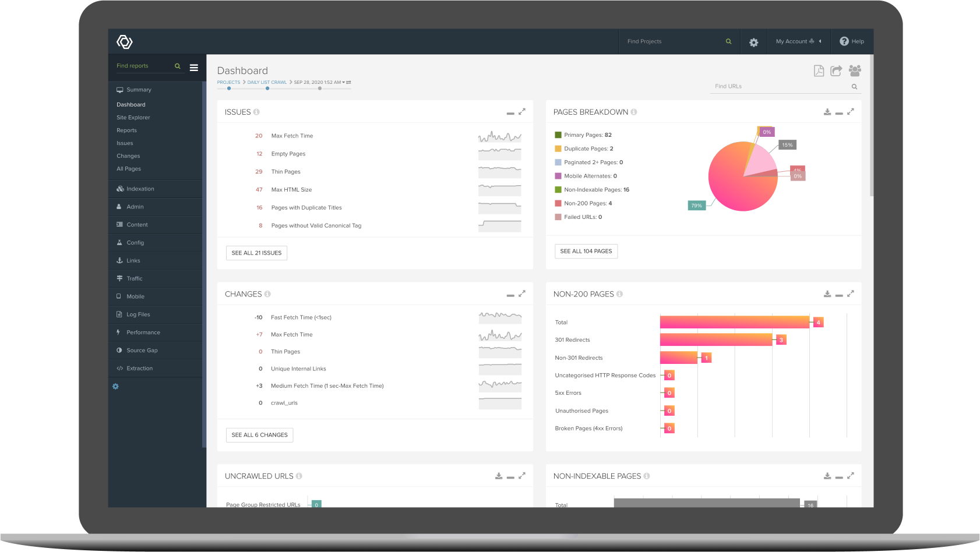Viewport: 980px width, 552px height.
Task: Click the share dashboard icon
Action: click(836, 71)
